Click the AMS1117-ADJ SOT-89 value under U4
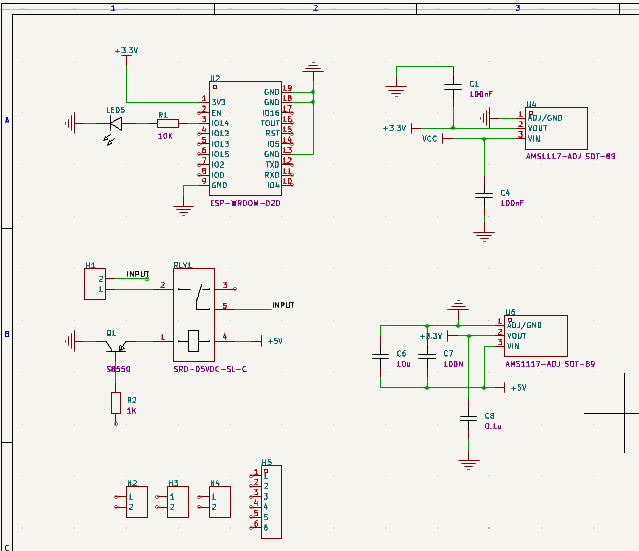The height and width of the screenshot is (551, 639). pyautogui.click(x=571, y=156)
